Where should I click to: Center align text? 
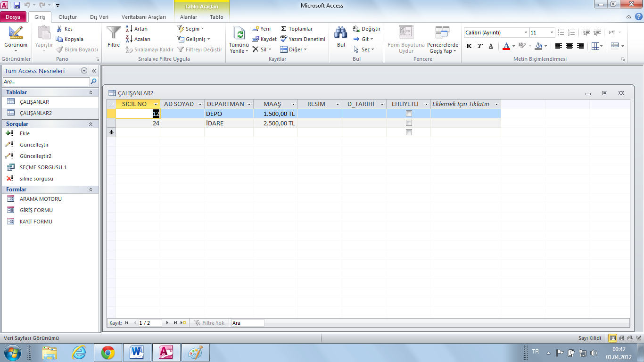click(x=570, y=46)
